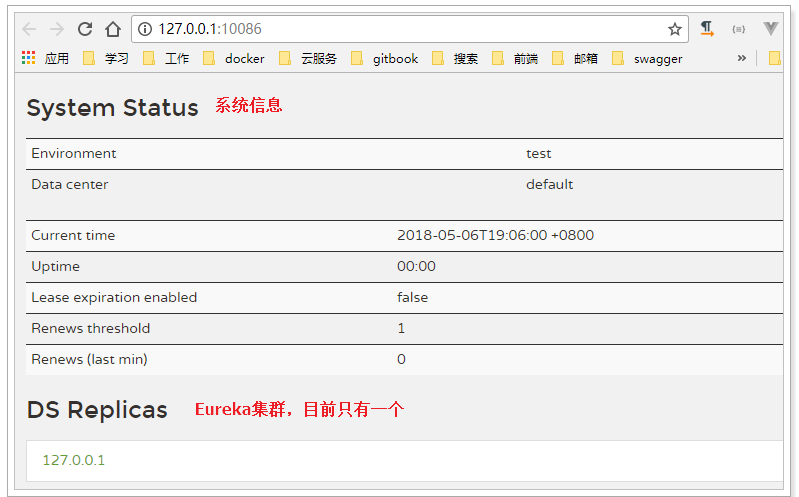799x497 pixels.
Task: Open the 邮箱 bookmark folder
Action: tap(575, 59)
